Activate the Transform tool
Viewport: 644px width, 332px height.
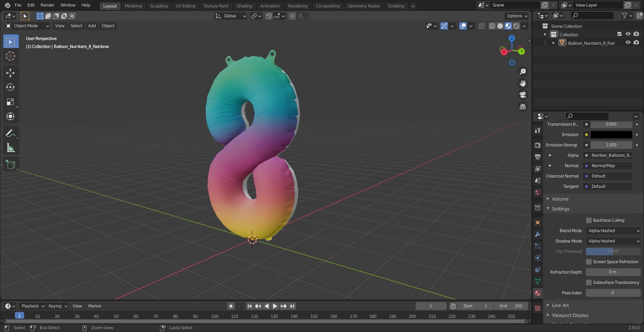(x=10, y=116)
